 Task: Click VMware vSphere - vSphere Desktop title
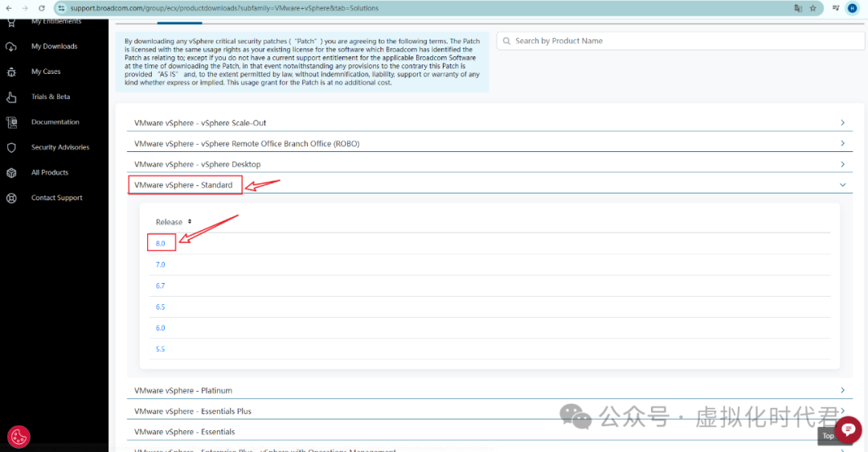click(x=197, y=165)
